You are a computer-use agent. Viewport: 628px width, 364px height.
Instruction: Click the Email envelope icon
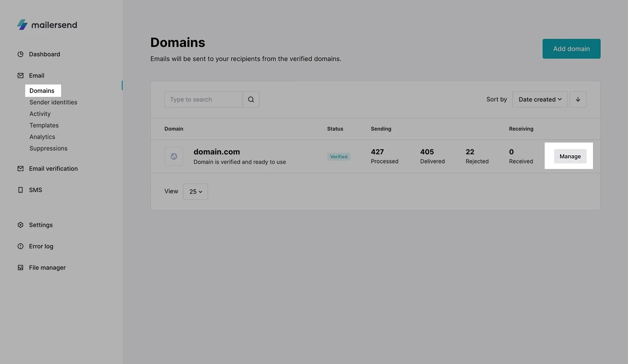pos(21,76)
